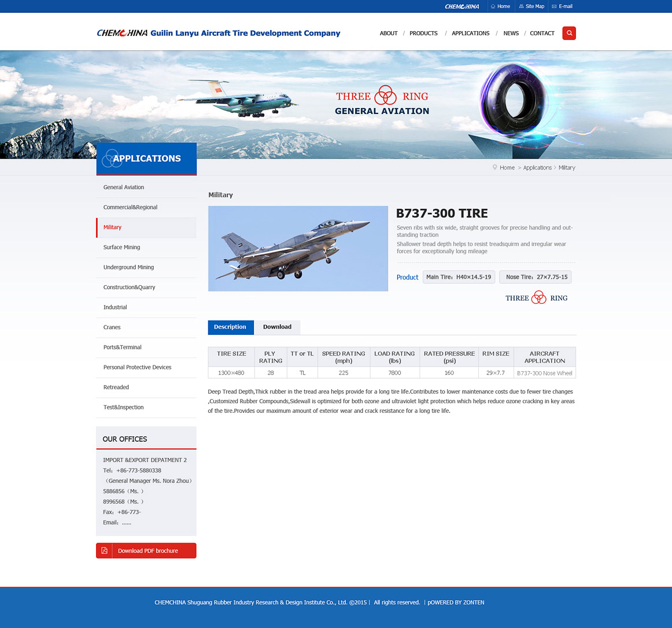The image size is (672, 628).
Task: Click the 'pOWERED BY ZONTEN' footer text
Action: 456,603
